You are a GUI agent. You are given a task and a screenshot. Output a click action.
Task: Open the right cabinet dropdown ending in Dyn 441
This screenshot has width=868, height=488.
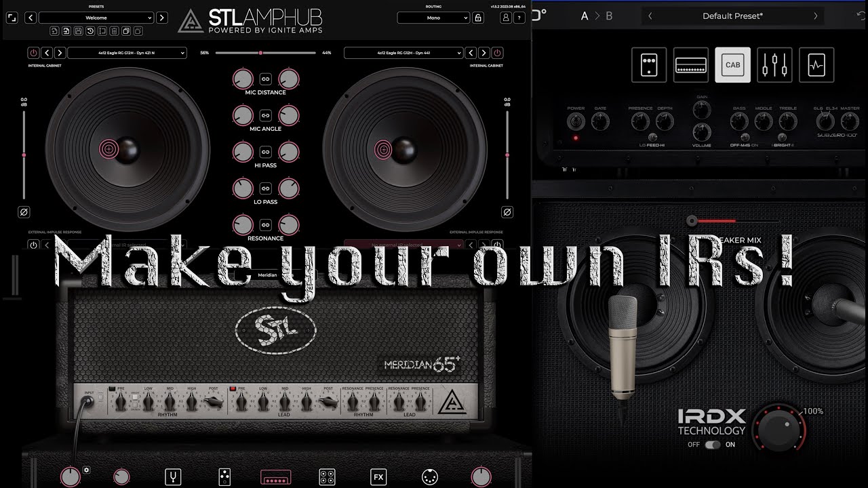pyautogui.click(x=403, y=52)
